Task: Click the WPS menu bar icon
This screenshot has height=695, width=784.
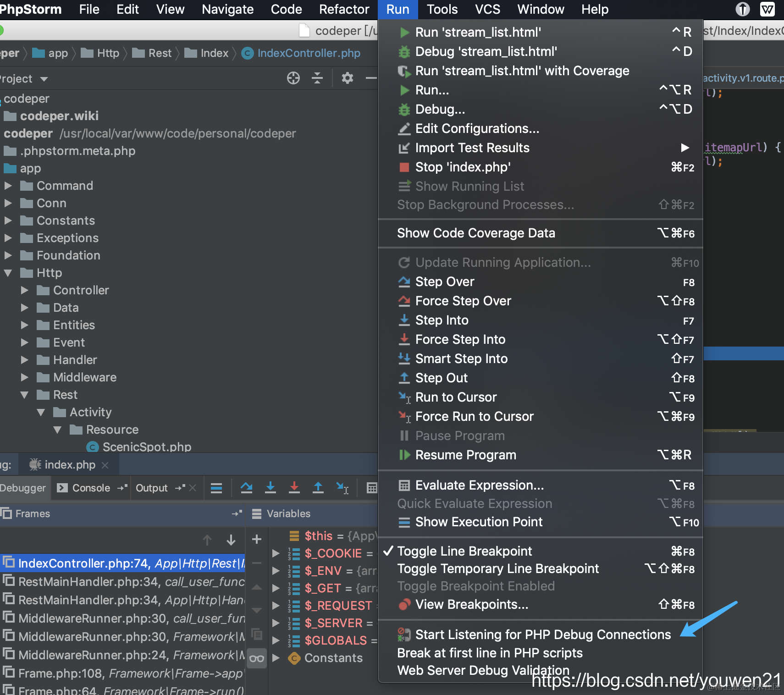Action: [x=767, y=9]
